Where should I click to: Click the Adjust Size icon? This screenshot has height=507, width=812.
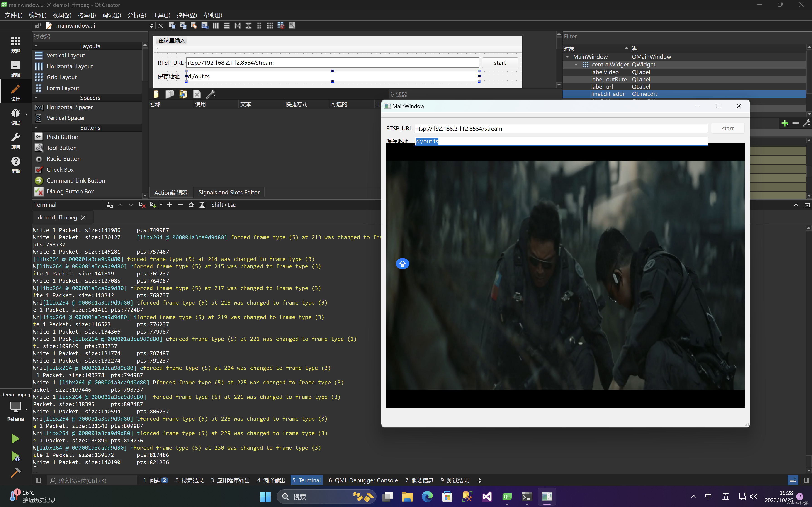[292, 25]
